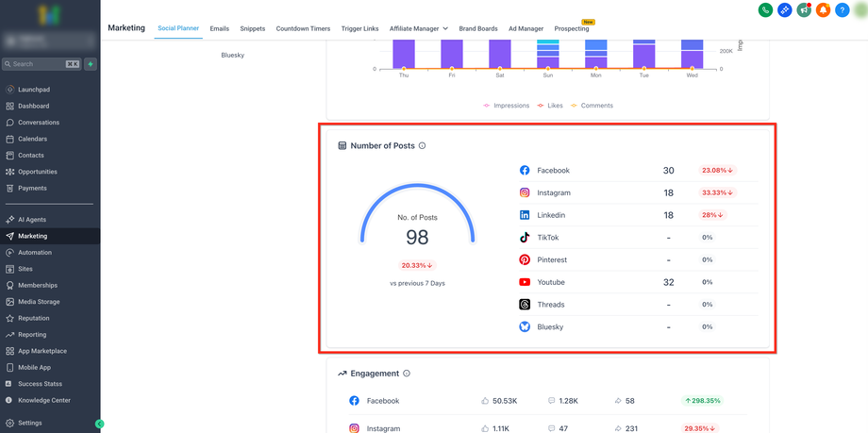This screenshot has height=433, width=868.
Task: Click the No. of Posts gauge arc
Action: click(418, 185)
